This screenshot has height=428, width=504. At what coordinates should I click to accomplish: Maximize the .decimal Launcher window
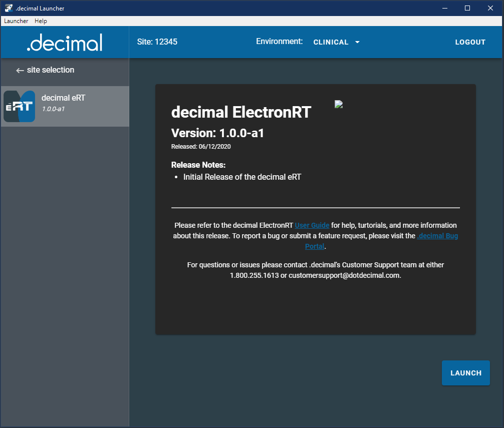click(467, 8)
